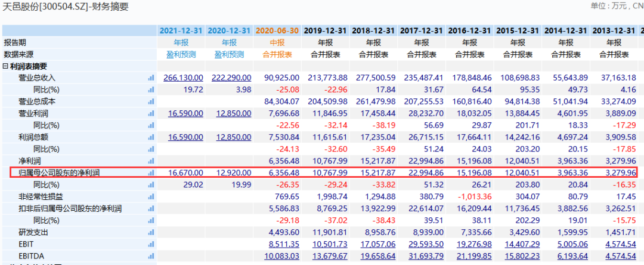
Task: Open EBITDA value link 21,199.85
Action: click(475, 257)
